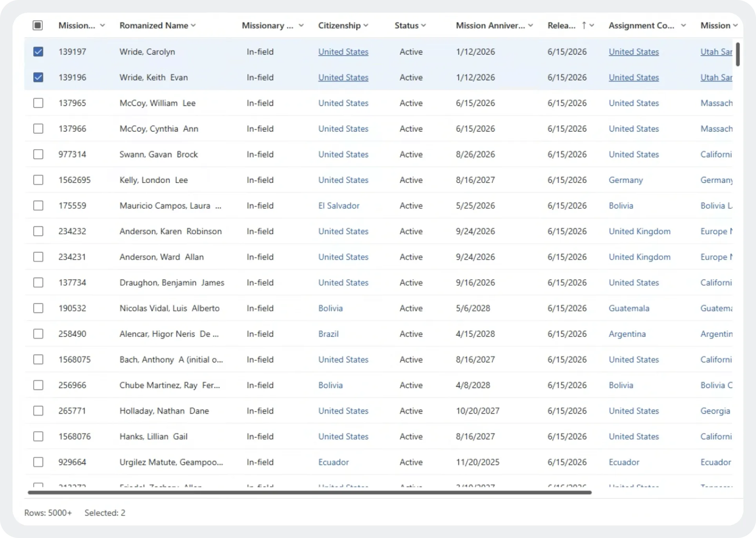Open the Assignment Co... column dropdown
Screen dimensions: 756x538
tap(683, 25)
